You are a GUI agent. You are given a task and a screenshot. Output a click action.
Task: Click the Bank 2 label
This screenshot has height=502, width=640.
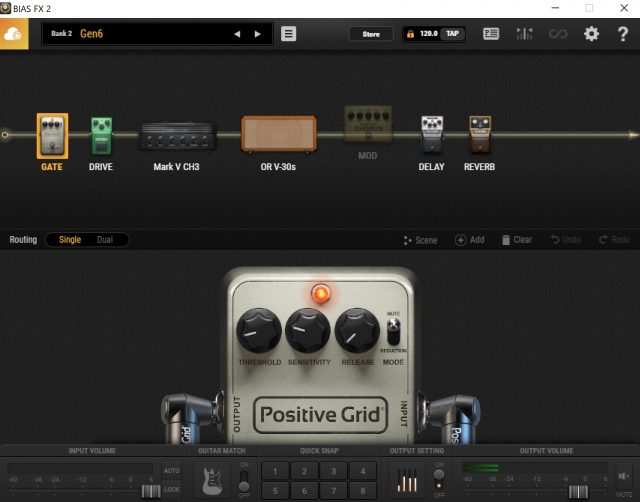[x=62, y=33]
